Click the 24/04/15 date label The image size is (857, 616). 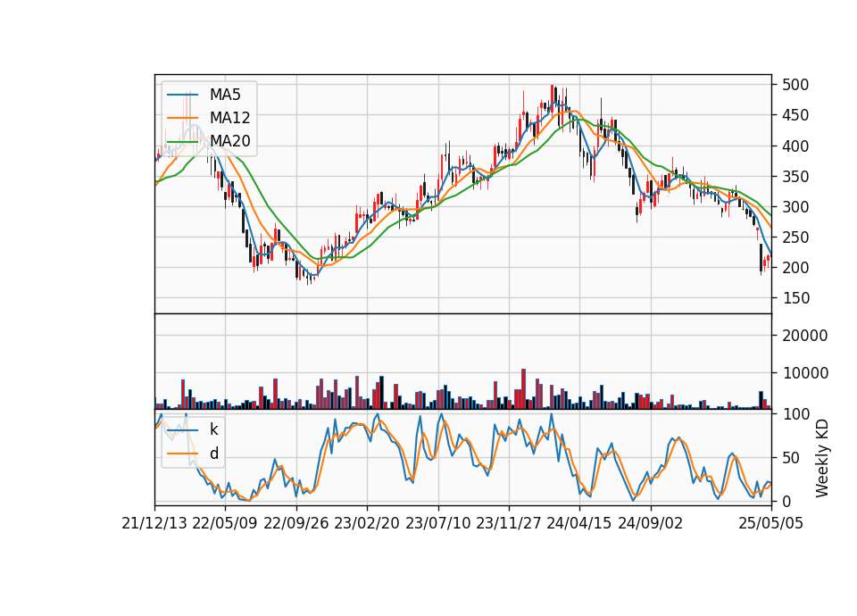pos(579,523)
